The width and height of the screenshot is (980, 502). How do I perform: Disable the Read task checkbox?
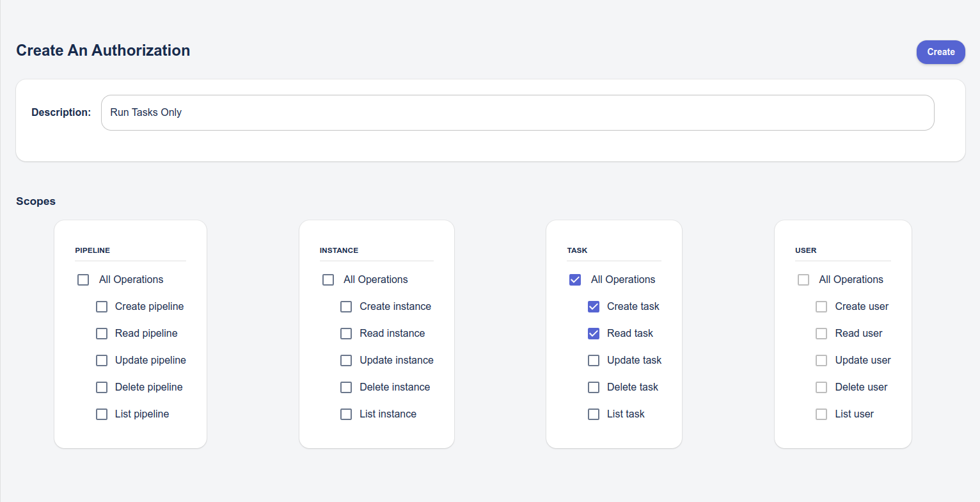594,334
